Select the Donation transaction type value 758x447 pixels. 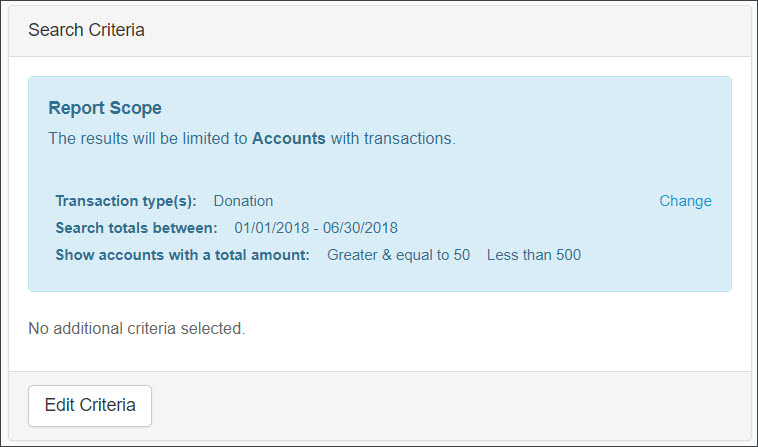[x=243, y=201]
